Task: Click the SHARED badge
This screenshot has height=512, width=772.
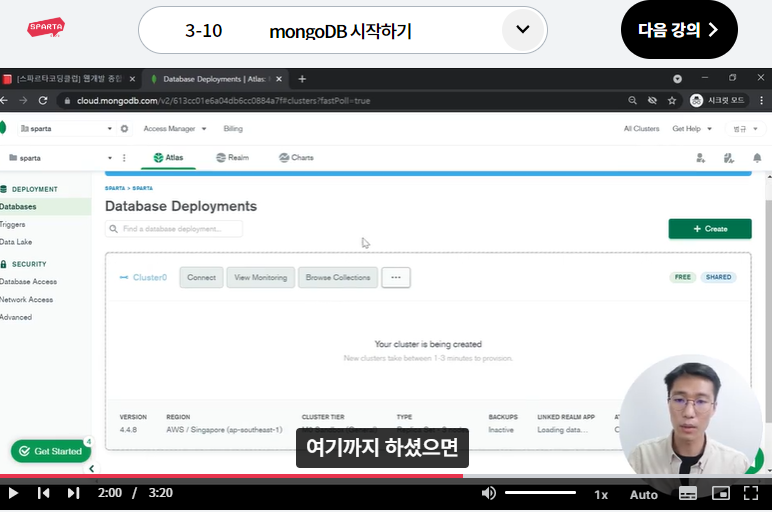Action: (x=718, y=277)
